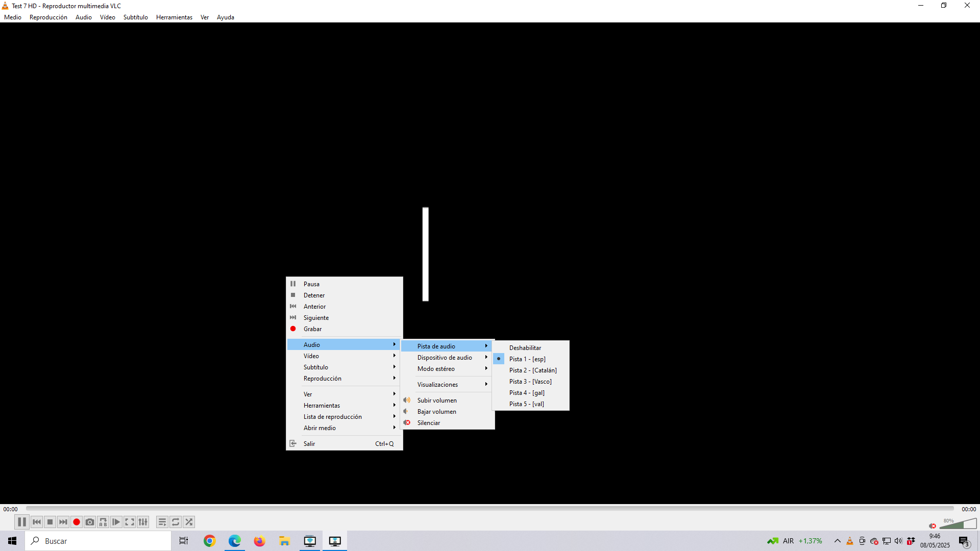The image size is (980, 551).
Task: Open the Herramientas menu in the menu bar
Action: click(x=174, y=17)
